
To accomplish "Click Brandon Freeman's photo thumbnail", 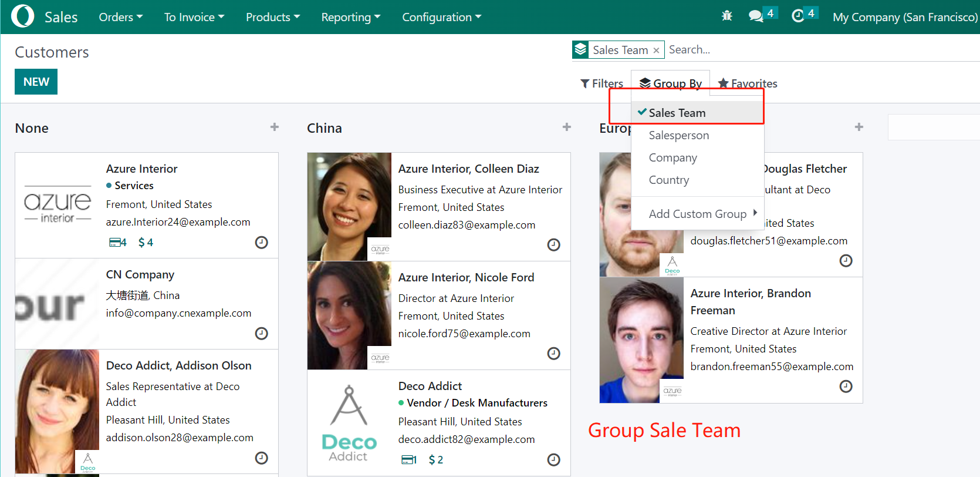I will click(641, 340).
